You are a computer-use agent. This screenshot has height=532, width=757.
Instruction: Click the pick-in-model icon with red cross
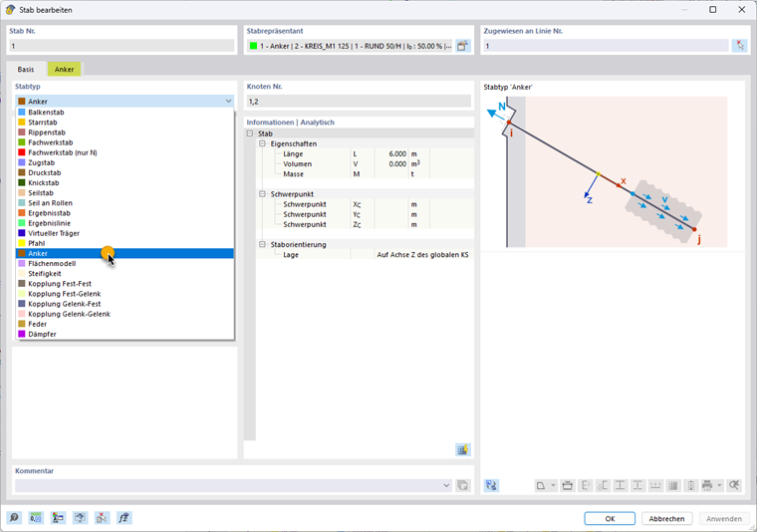click(x=102, y=517)
